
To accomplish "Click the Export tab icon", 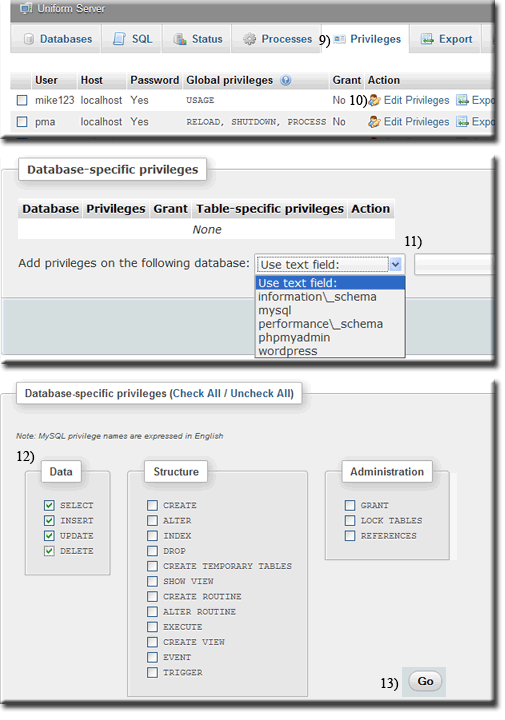I will click(x=427, y=39).
